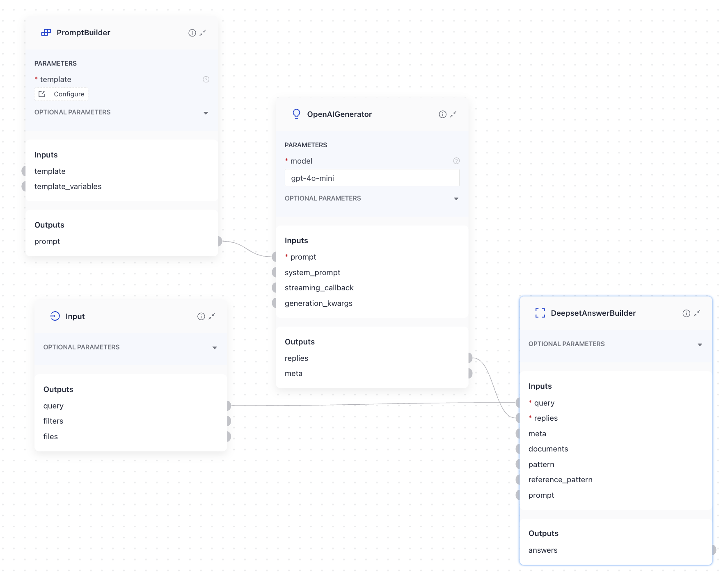728x579 pixels.
Task: Click the prompt output port on PromptBuilder
Action: [x=220, y=242]
